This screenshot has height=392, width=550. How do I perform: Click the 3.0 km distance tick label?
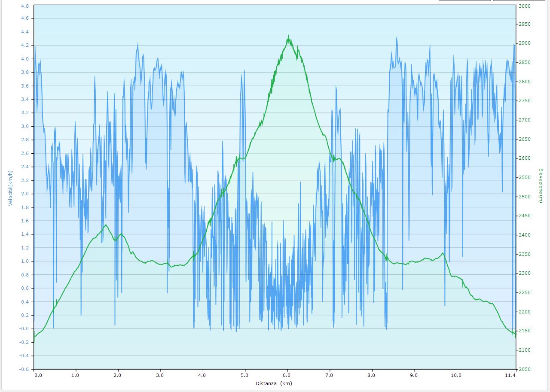point(161,376)
